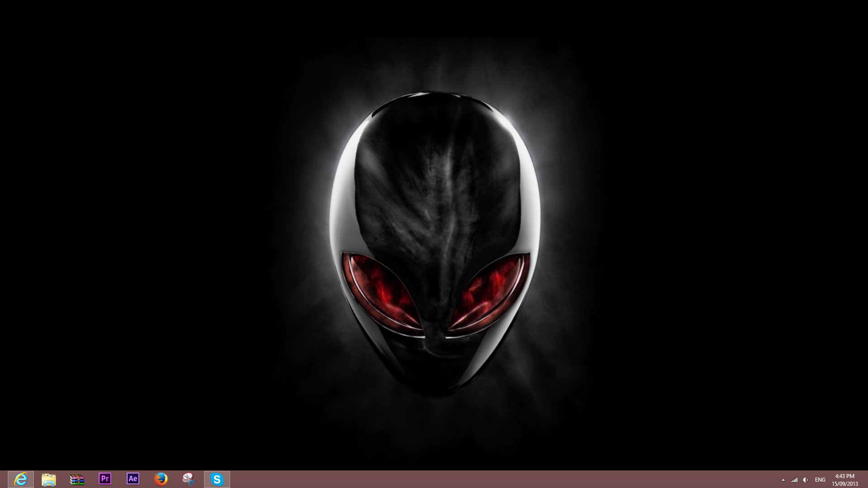This screenshot has height=488, width=868.
Task: Open Internet Explorer from the taskbar
Action: coord(21,479)
